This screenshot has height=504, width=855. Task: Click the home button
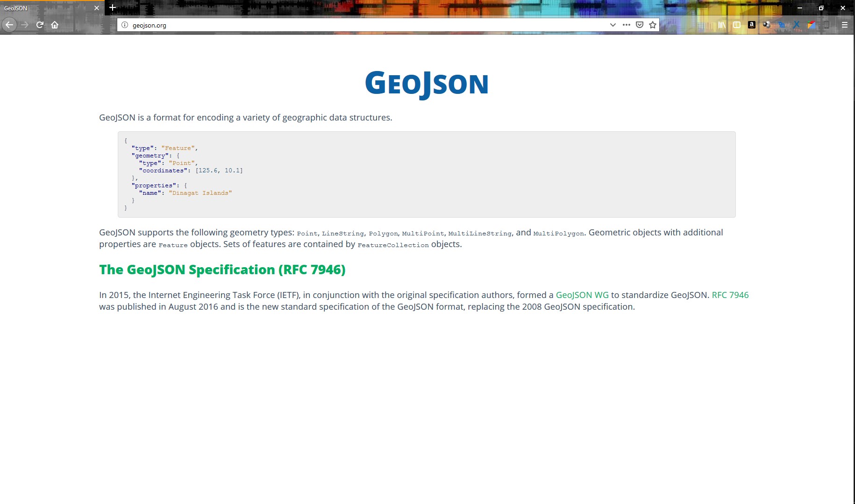[x=55, y=25]
